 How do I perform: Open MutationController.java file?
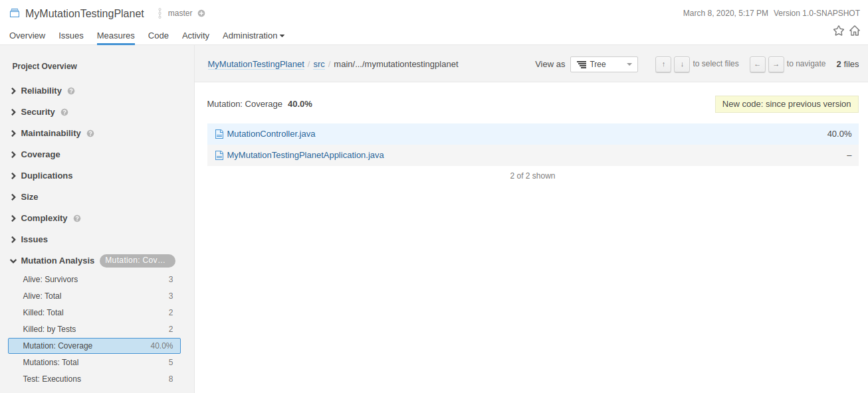[x=271, y=134]
